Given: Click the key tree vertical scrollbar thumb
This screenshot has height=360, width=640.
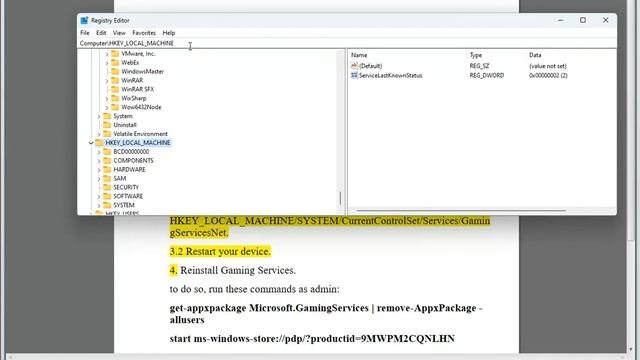Looking at the screenshot, I should (340, 198).
